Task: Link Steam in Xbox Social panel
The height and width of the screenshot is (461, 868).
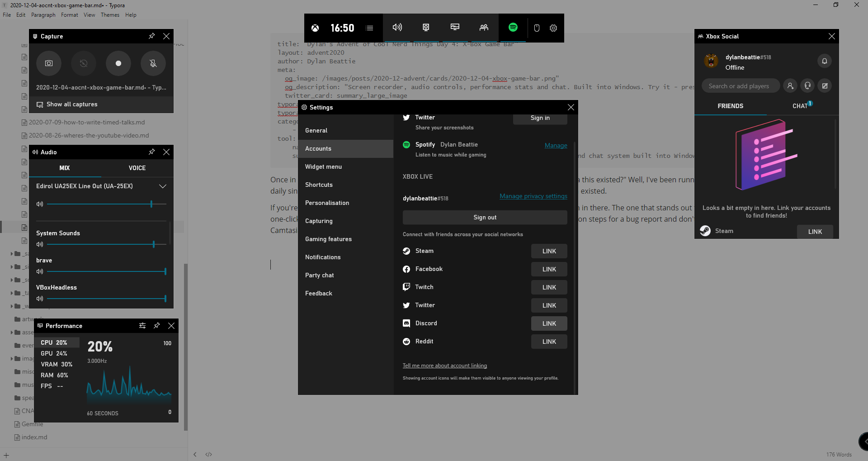Action: pos(815,232)
